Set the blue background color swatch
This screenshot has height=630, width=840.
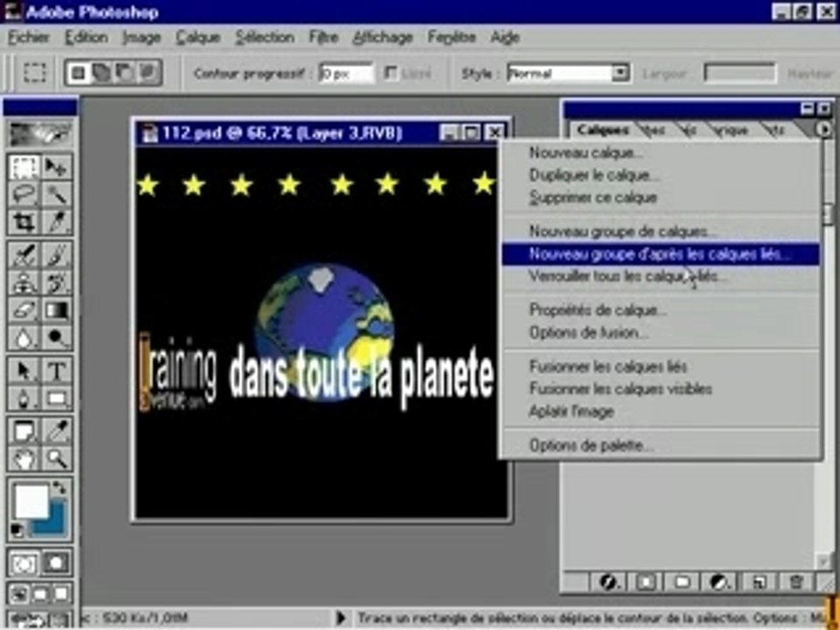click(x=56, y=525)
